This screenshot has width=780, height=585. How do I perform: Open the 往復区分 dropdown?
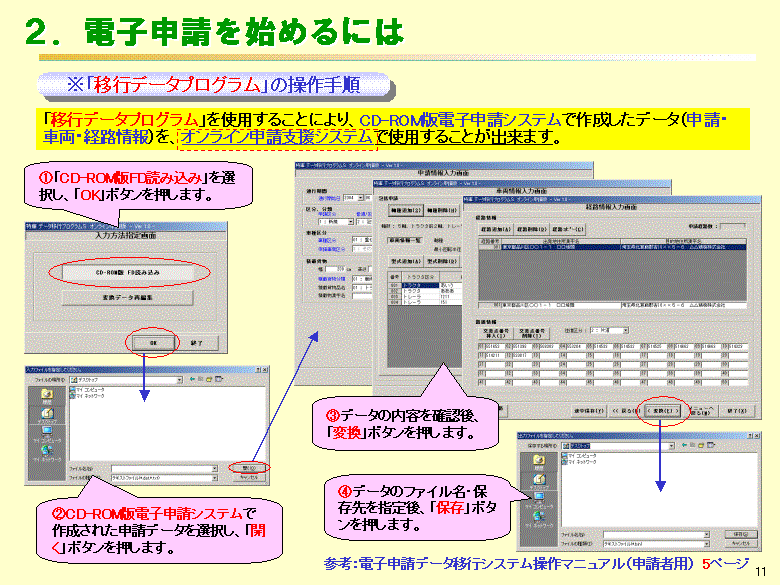[x=625, y=330]
